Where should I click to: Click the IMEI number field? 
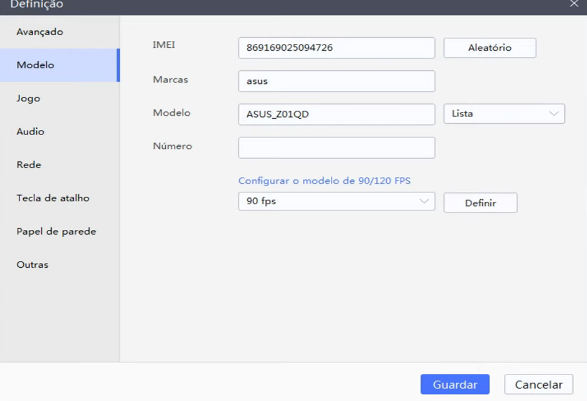[x=337, y=48]
